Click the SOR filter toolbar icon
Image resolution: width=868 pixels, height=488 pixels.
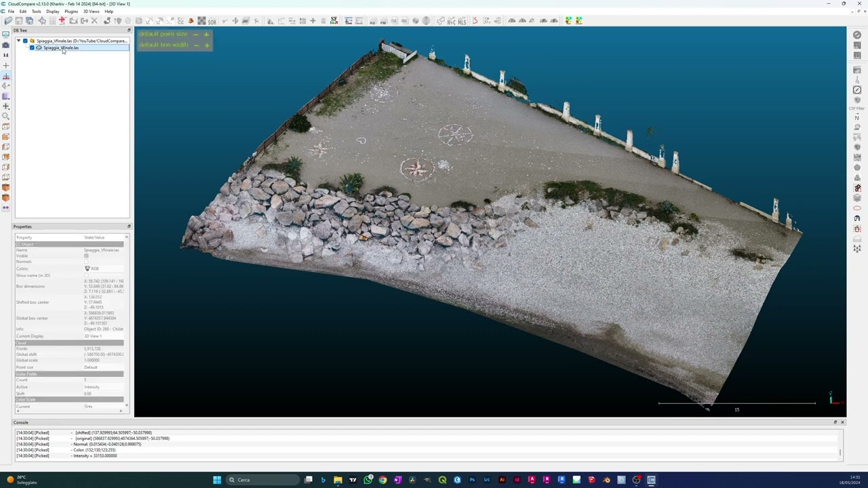(x=212, y=20)
